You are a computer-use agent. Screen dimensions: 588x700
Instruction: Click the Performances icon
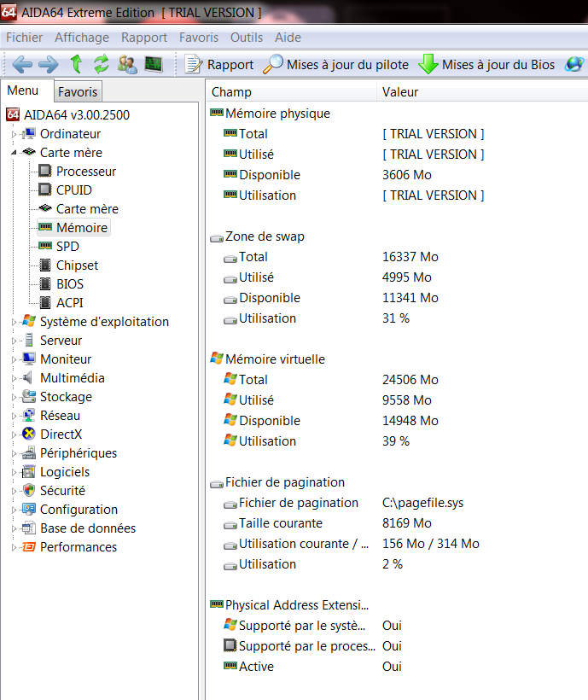[x=28, y=547]
